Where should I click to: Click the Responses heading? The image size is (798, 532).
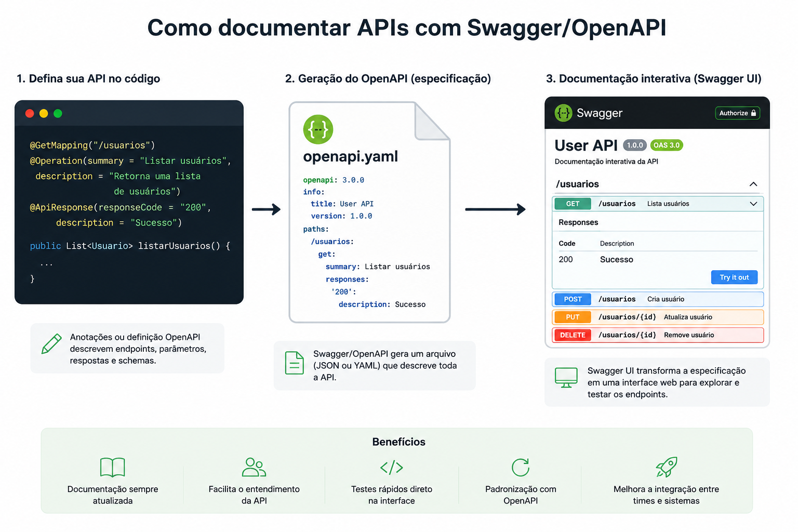[x=578, y=222]
